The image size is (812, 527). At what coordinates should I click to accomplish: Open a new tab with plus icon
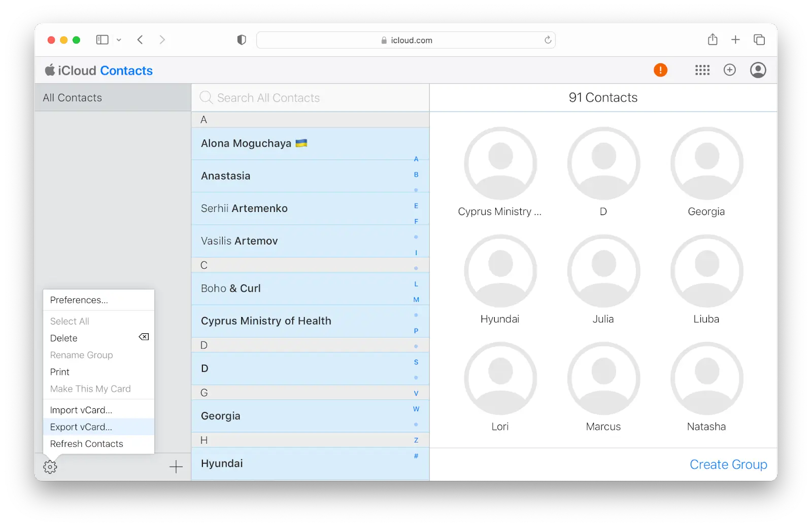coord(735,40)
